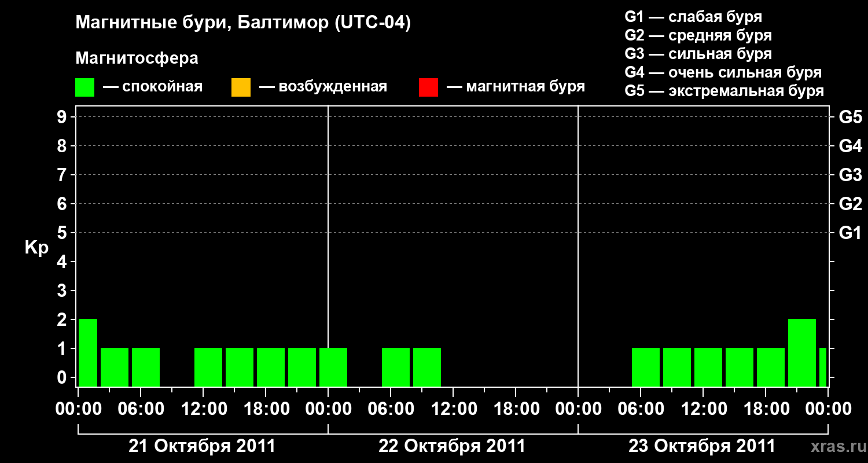Click 'G3 — сильная буря' legend line

pos(698,54)
